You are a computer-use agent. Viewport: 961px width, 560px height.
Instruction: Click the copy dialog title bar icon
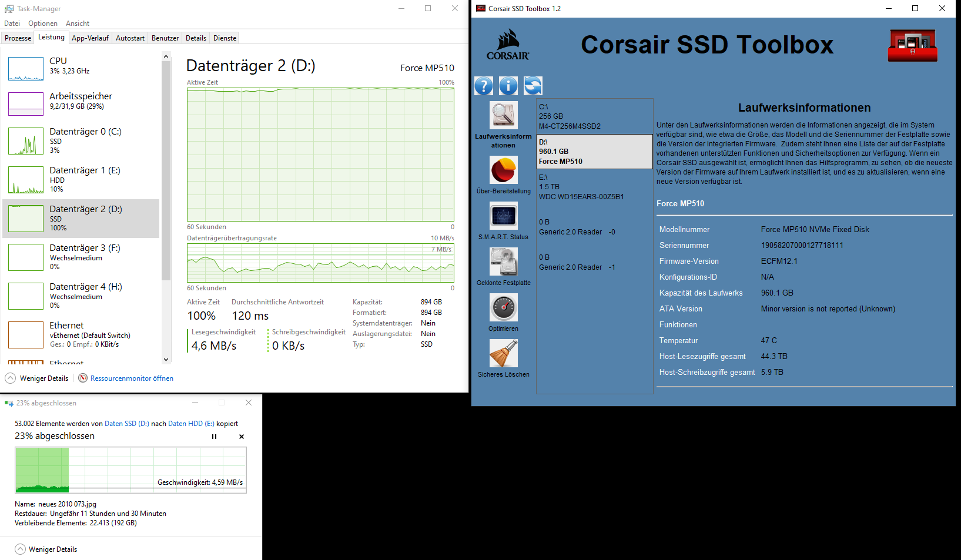point(9,403)
